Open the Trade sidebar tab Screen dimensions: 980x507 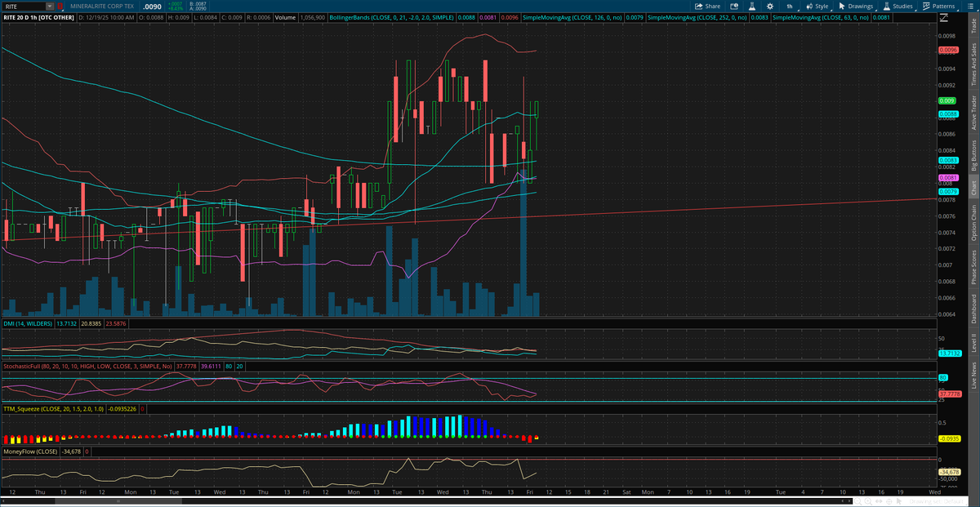(x=973, y=28)
